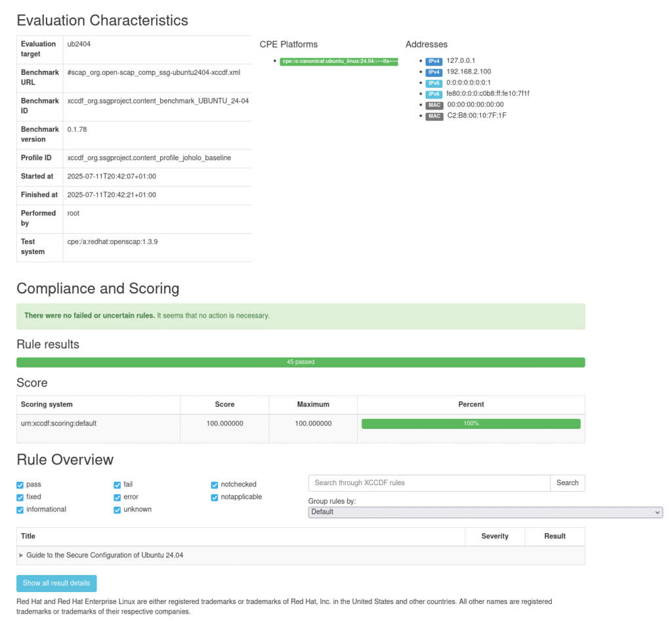Screen dimensions: 672x621
Task: Focus the Search through XCCDF rules field
Action: point(429,483)
